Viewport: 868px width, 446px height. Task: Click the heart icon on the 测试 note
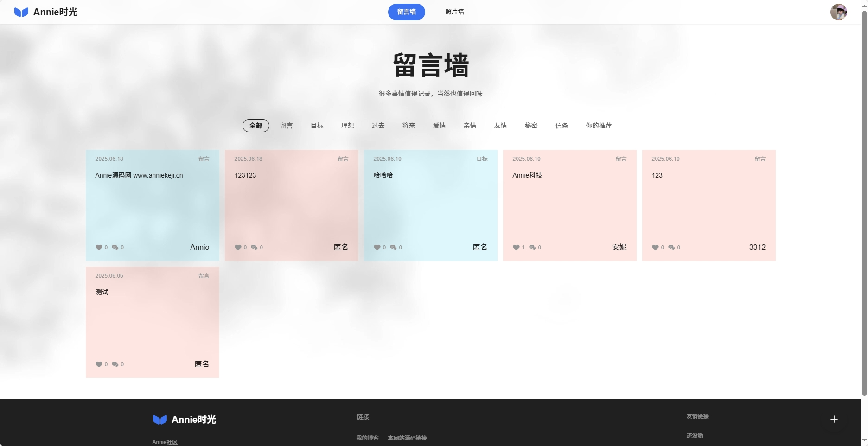pos(99,364)
